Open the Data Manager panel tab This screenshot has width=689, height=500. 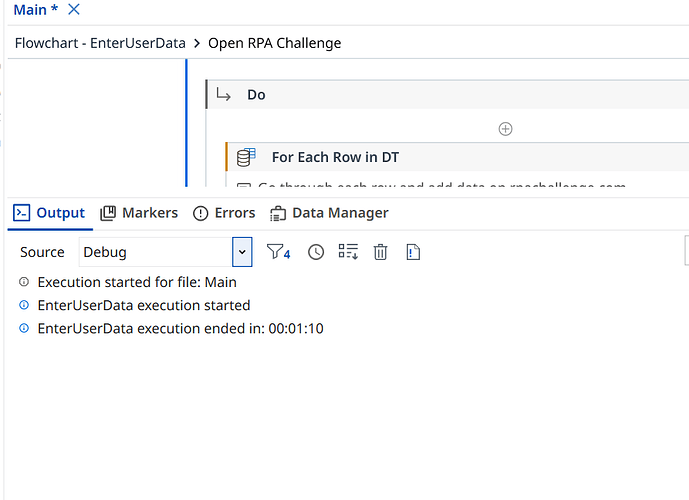click(329, 213)
